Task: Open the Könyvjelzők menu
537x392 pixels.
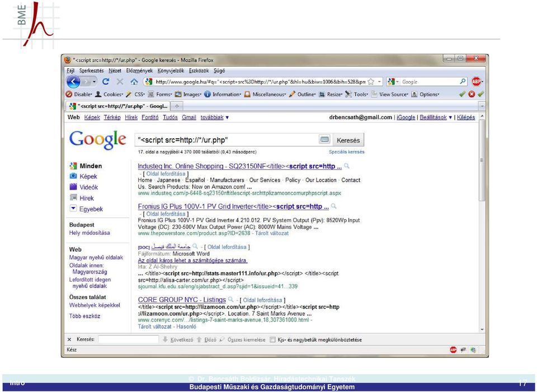Action: pos(171,70)
